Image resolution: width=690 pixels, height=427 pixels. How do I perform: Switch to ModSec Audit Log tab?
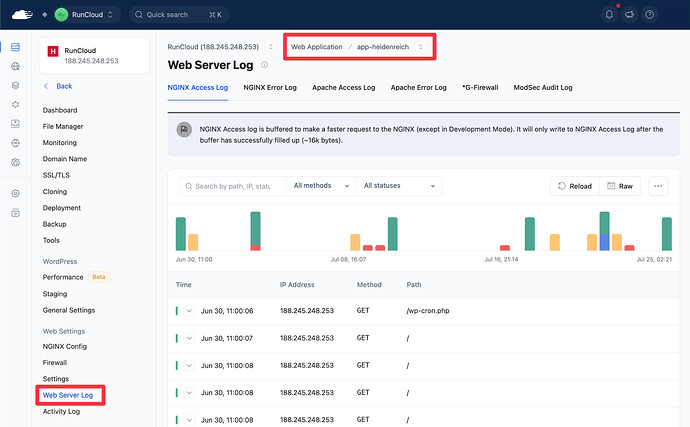543,88
